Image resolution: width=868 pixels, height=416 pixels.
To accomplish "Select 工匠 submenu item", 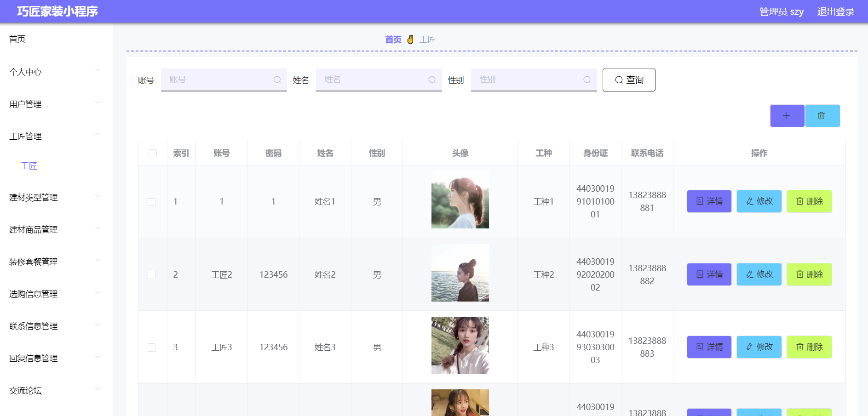I will (29, 166).
